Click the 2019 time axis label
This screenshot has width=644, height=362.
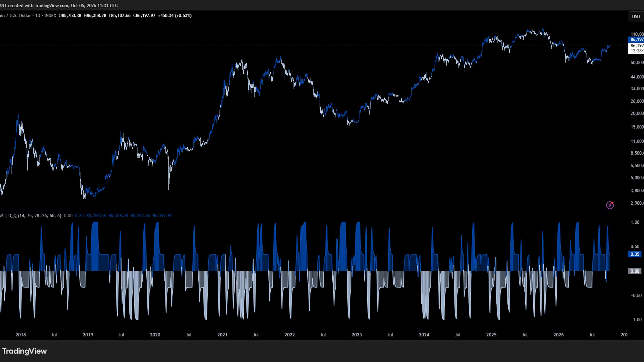pyautogui.click(x=88, y=335)
